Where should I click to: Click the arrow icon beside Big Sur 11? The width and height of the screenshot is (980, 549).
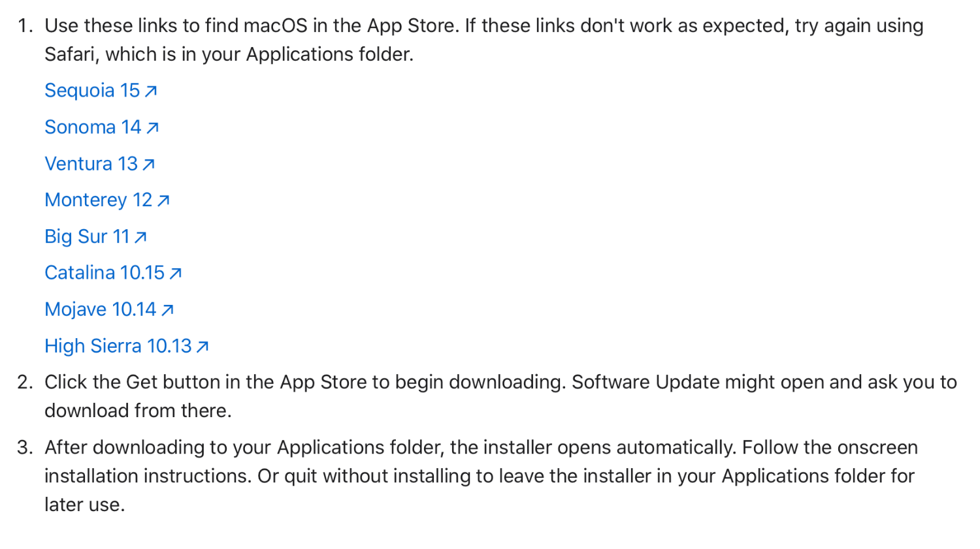(x=140, y=238)
